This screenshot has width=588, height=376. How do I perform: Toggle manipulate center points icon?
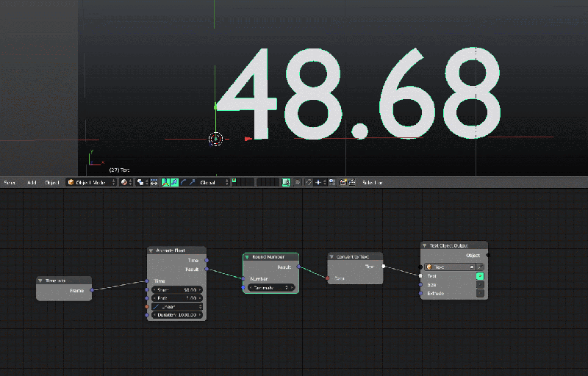pyautogui.click(x=154, y=182)
